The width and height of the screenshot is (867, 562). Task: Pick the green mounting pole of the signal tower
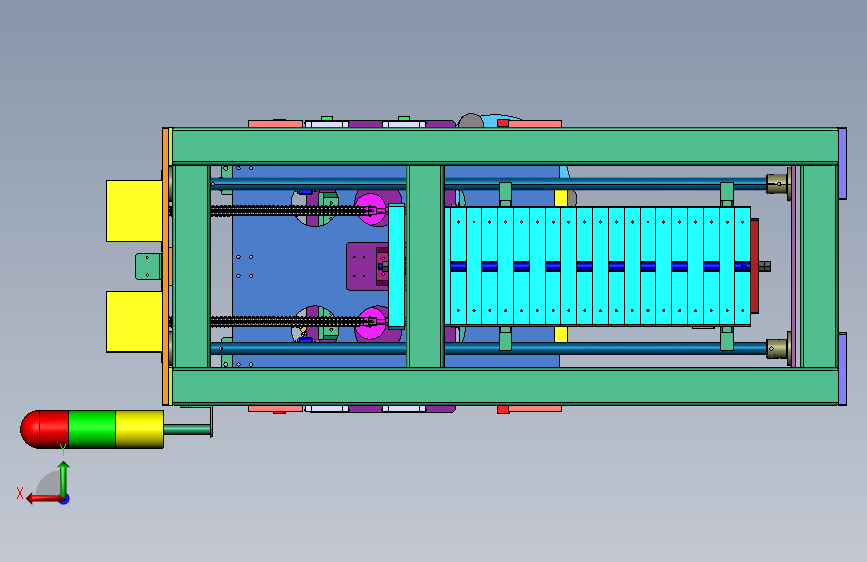tap(187, 429)
